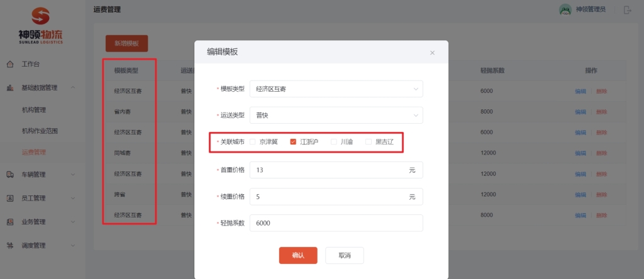Click the frog avatar in the header
Screen dimensions: 644x279
[565, 10]
